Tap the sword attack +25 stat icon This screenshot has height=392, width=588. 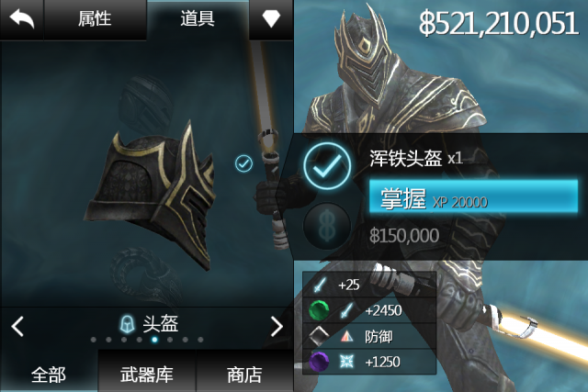point(320,285)
